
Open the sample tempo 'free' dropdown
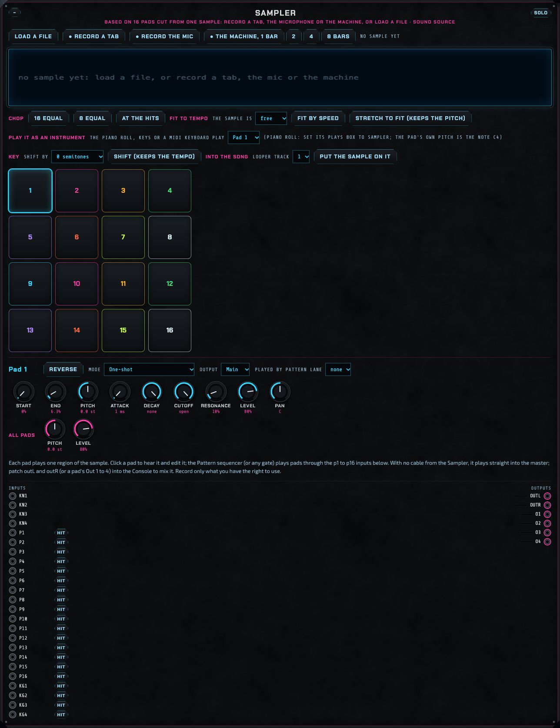pos(271,118)
